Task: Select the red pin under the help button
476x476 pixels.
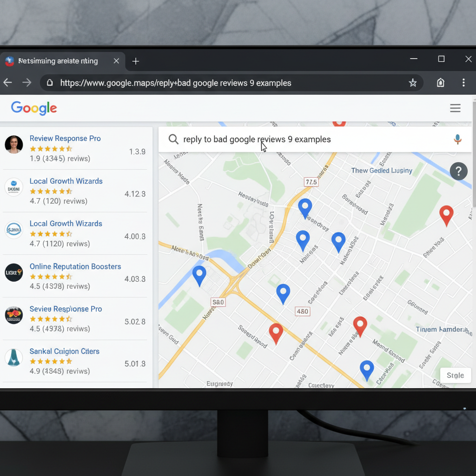Action: tap(446, 216)
